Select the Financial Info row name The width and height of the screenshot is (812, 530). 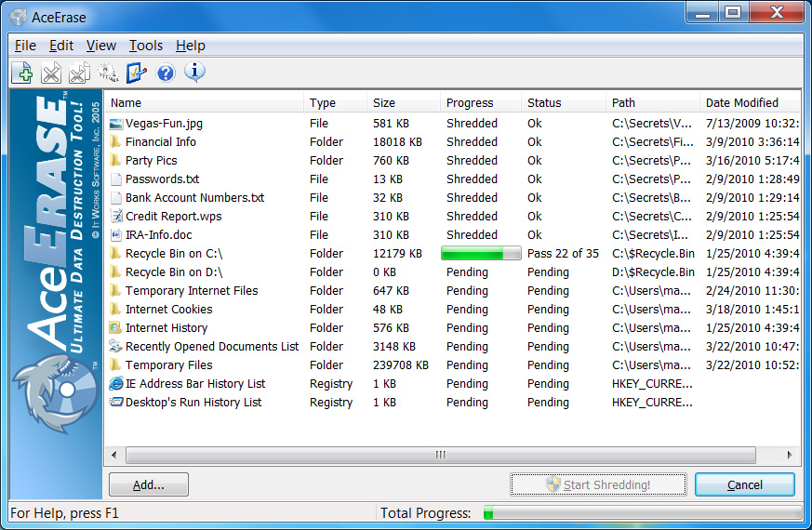[161, 142]
